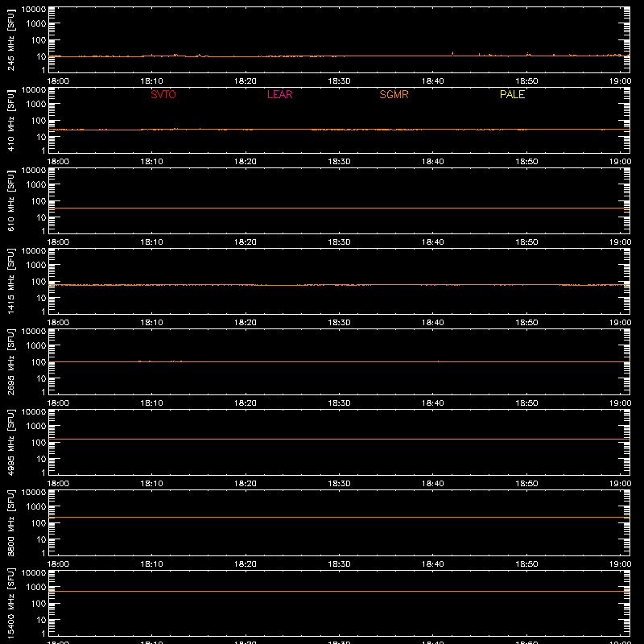
Task: Click the 2695 MHz bump near 18:09
Action: (x=140, y=361)
